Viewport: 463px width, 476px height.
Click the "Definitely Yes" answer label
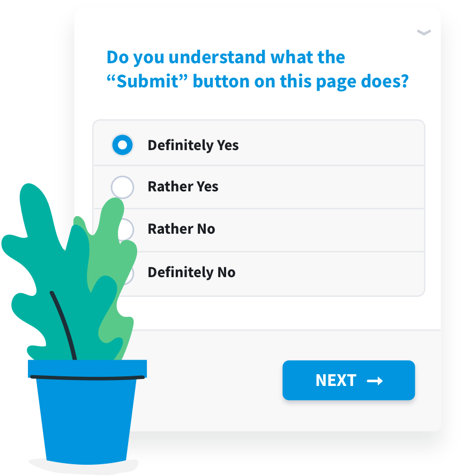pyautogui.click(x=193, y=145)
